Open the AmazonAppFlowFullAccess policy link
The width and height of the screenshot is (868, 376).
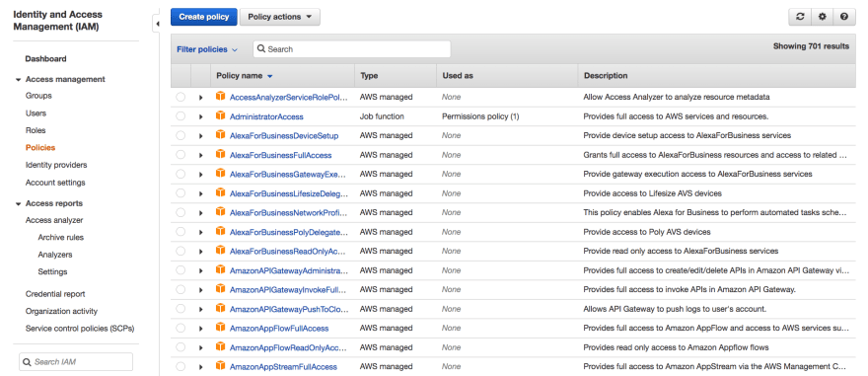pyautogui.click(x=279, y=329)
